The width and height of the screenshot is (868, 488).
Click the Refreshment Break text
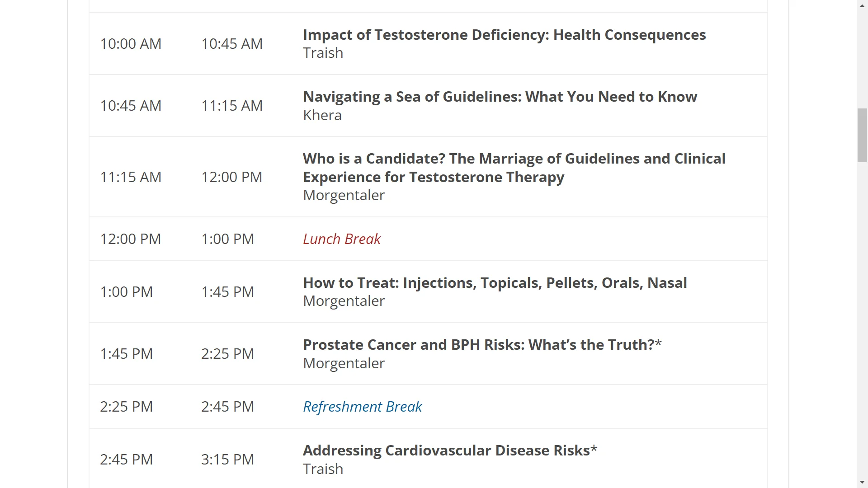coord(362,407)
